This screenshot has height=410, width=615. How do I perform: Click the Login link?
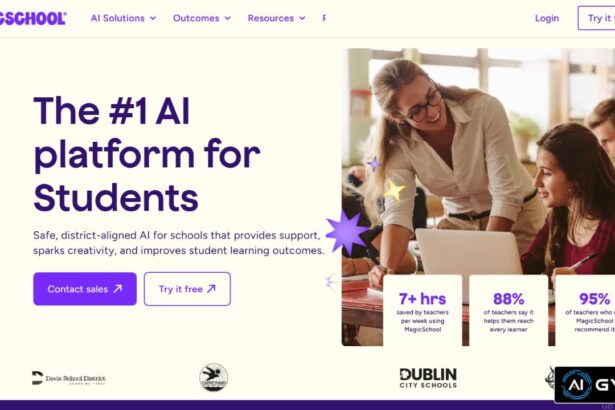(547, 18)
